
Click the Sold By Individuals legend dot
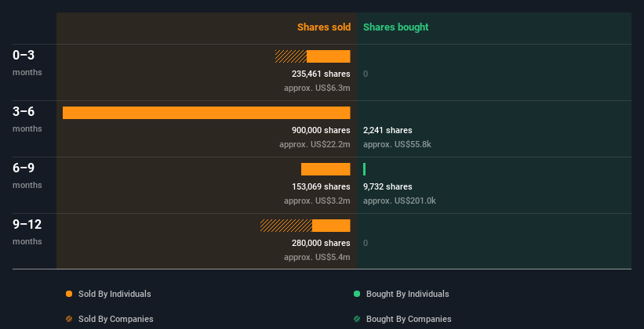(x=69, y=294)
